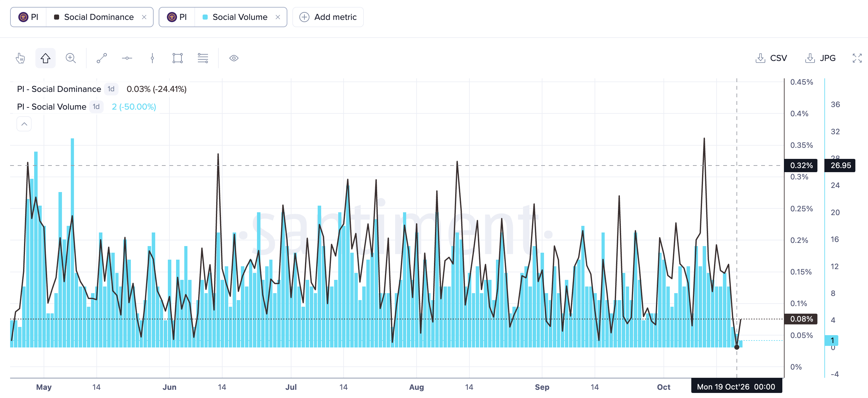This screenshot has width=868, height=398.
Task: Select the hand pan cursor tool
Action: pos(20,58)
